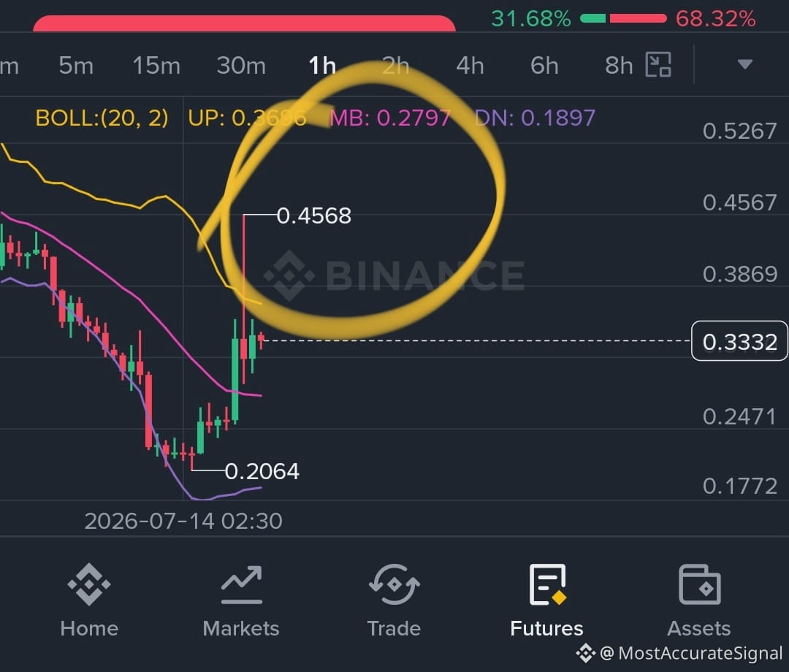Tap the Trade label
The image size is (789, 672).
pos(394,629)
